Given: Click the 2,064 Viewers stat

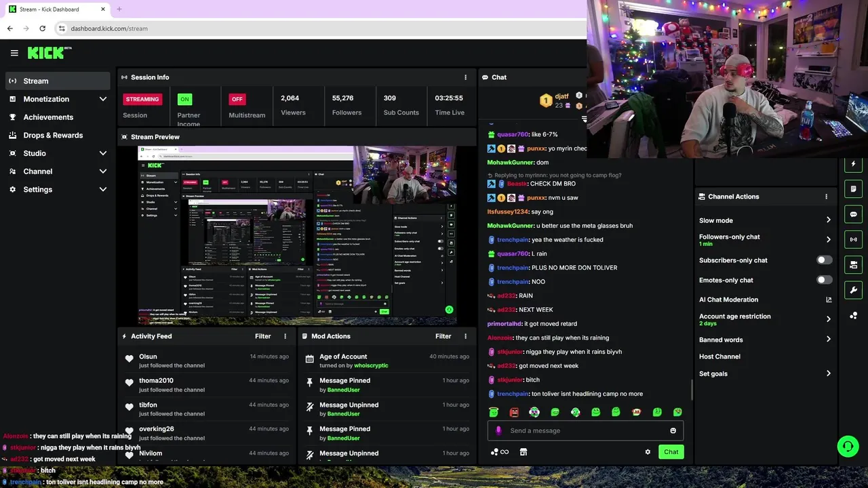Looking at the screenshot, I should (293, 105).
